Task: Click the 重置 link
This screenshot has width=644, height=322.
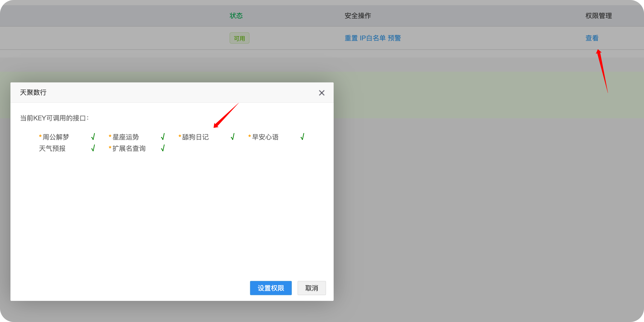Action: (x=351, y=38)
